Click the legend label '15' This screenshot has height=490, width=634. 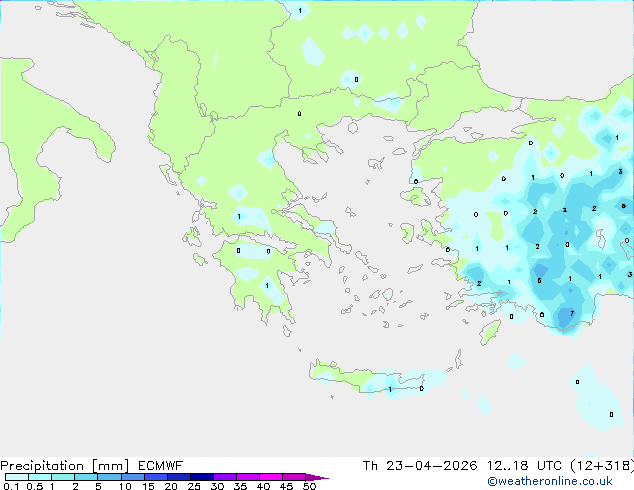(148, 486)
